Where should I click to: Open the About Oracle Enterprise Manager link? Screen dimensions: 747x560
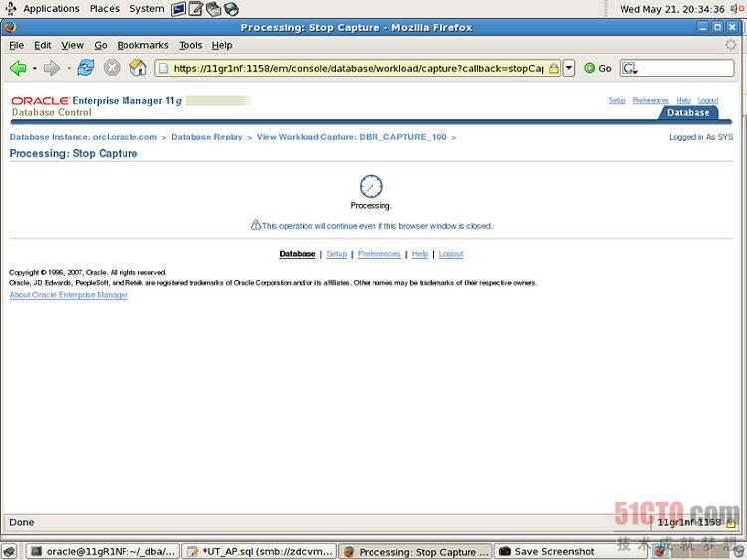69,295
